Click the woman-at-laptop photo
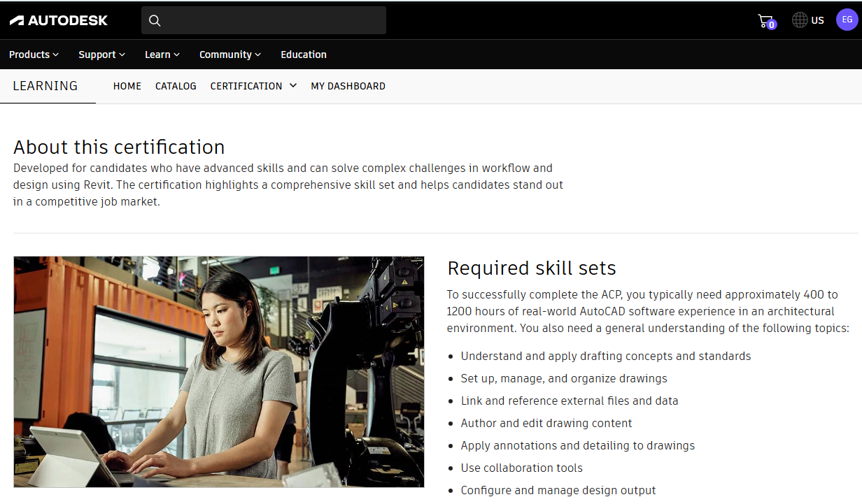 [219, 372]
